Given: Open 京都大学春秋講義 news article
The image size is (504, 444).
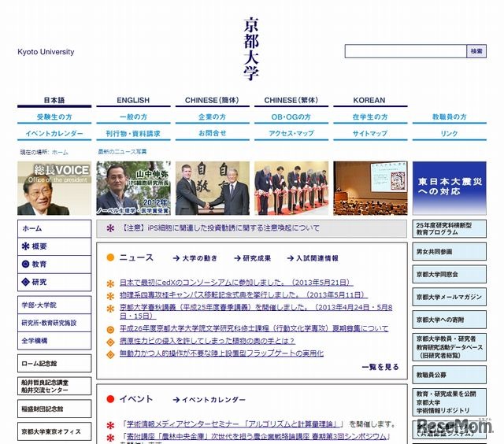Looking at the screenshot, I should [x=256, y=311].
